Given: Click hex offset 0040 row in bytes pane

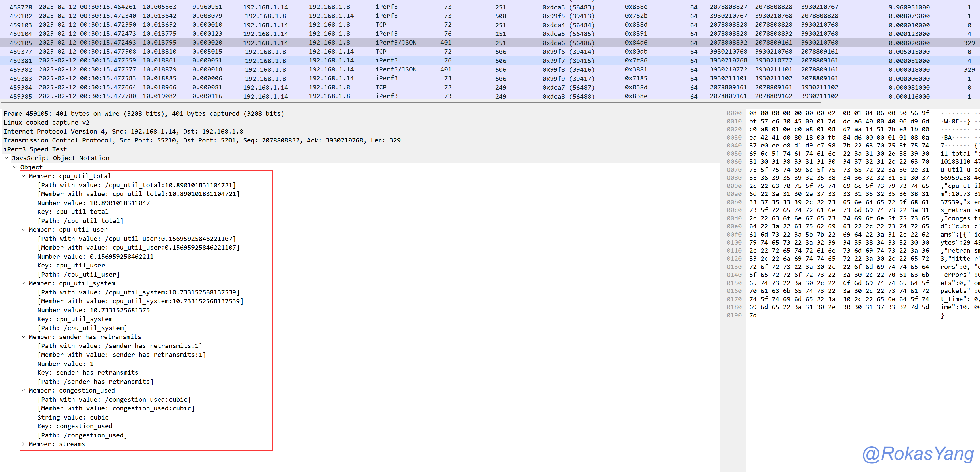Looking at the screenshot, I should (x=734, y=146).
